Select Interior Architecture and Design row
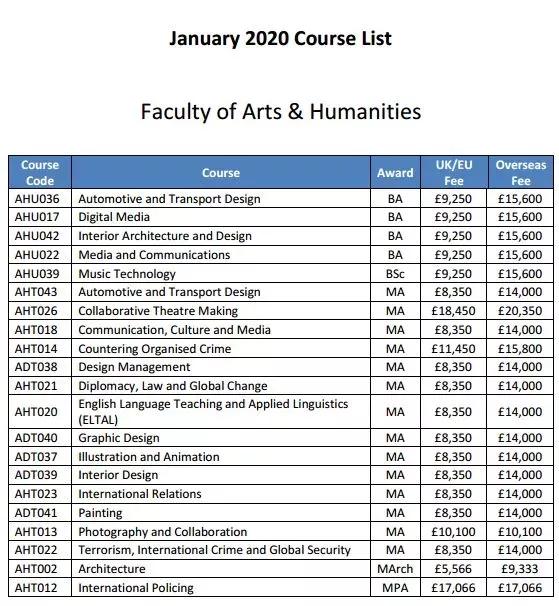This screenshot has width=559, height=606. pos(281,236)
